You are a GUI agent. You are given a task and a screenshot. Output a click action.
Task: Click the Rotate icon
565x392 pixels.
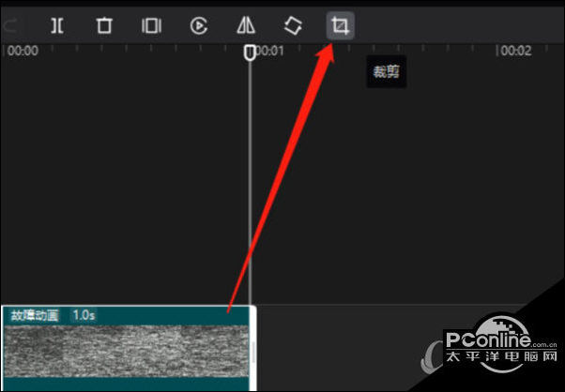tap(293, 26)
